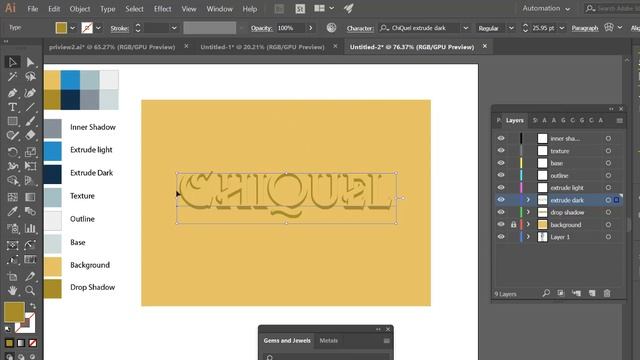Click the Opacity panel link
Image resolution: width=640 pixels, height=360 pixels.
(261, 28)
